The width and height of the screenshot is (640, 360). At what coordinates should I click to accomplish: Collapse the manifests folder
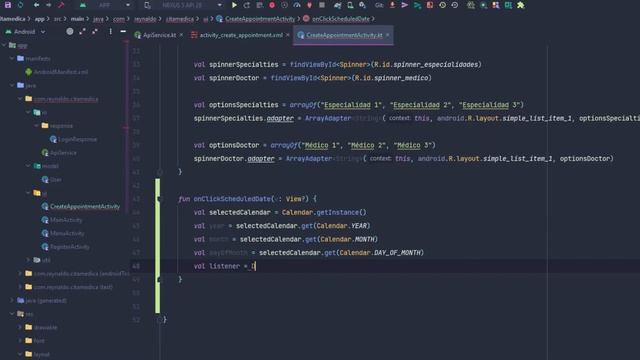(12, 59)
